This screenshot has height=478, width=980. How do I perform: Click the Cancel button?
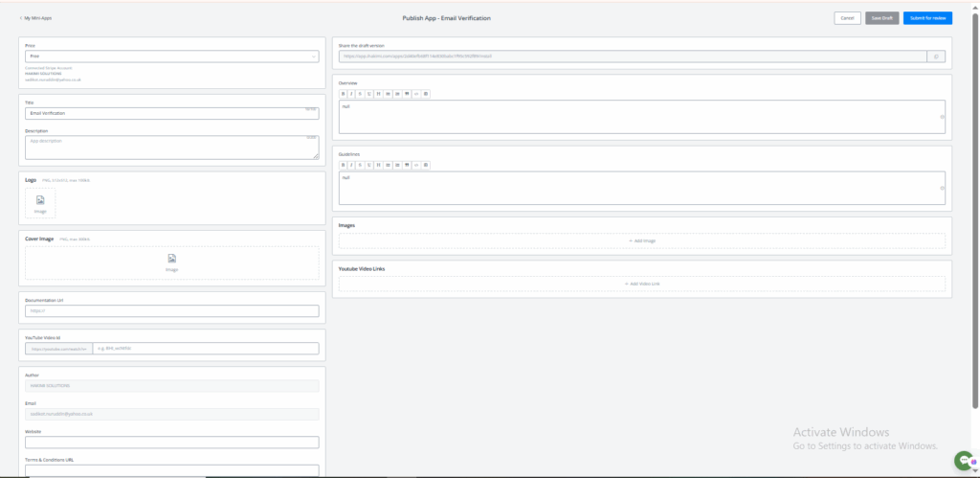847,18
